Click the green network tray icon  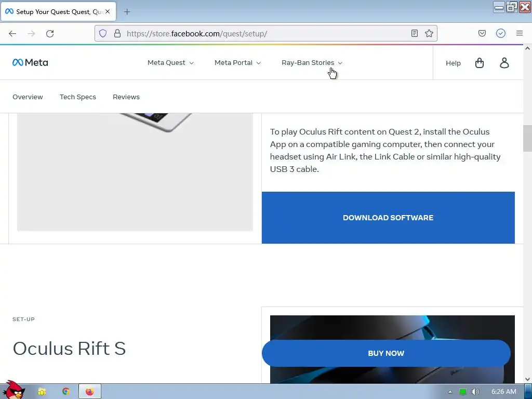pyautogui.click(x=463, y=392)
